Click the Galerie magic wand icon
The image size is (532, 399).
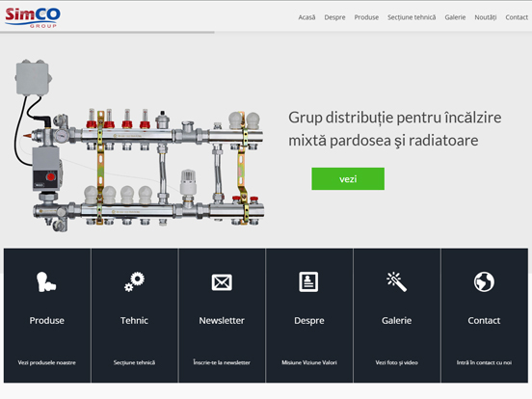(x=396, y=281)
